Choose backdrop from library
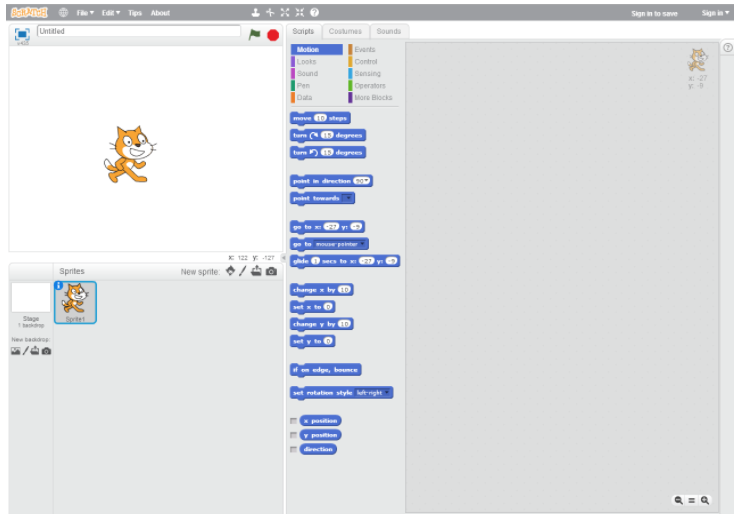738x522 pixels. (16, 351)
